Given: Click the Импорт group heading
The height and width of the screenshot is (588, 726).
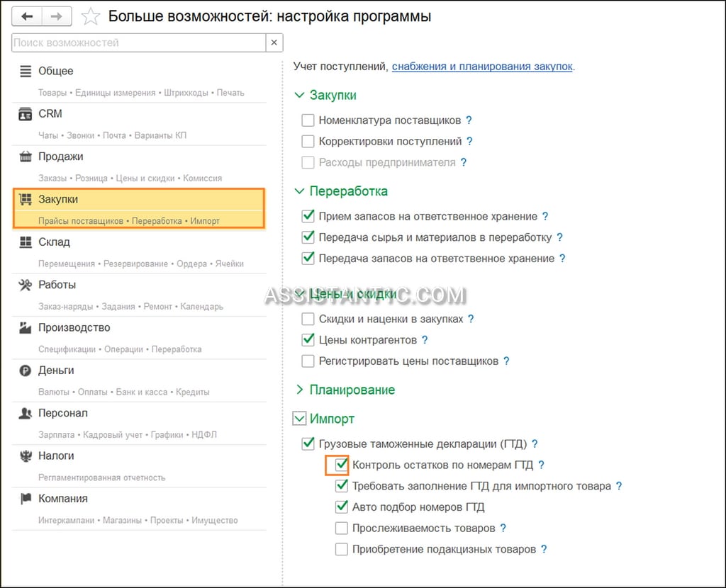Looking at the screenshot, I should (x=332, y=419).
